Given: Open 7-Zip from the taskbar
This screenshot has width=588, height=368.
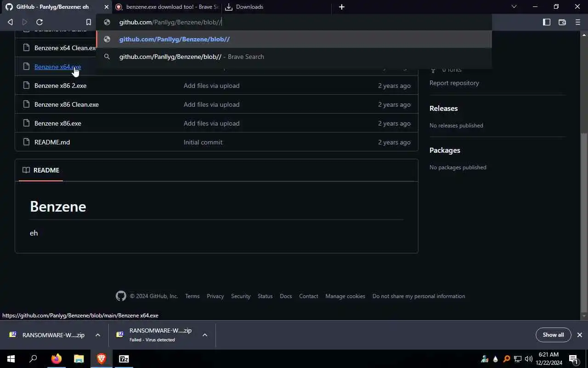Looking at the screenshot, I should (124, 359).
